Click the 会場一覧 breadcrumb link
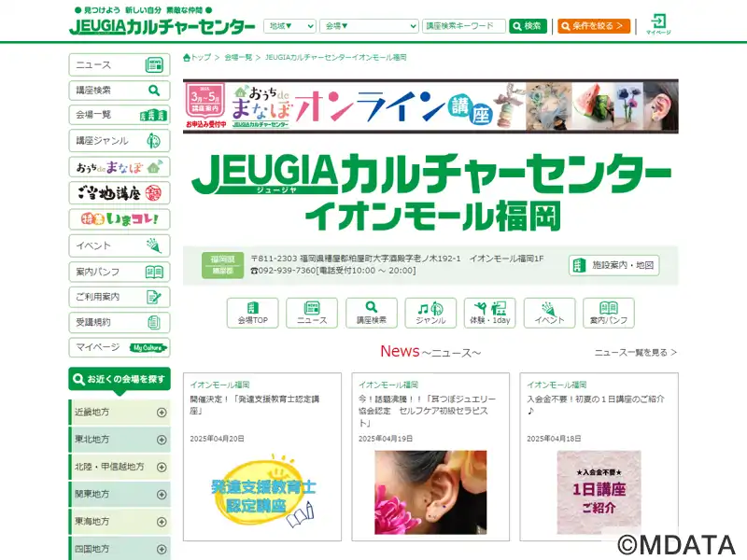The height and width of the screenshot is (560, 747). point(238,58)
